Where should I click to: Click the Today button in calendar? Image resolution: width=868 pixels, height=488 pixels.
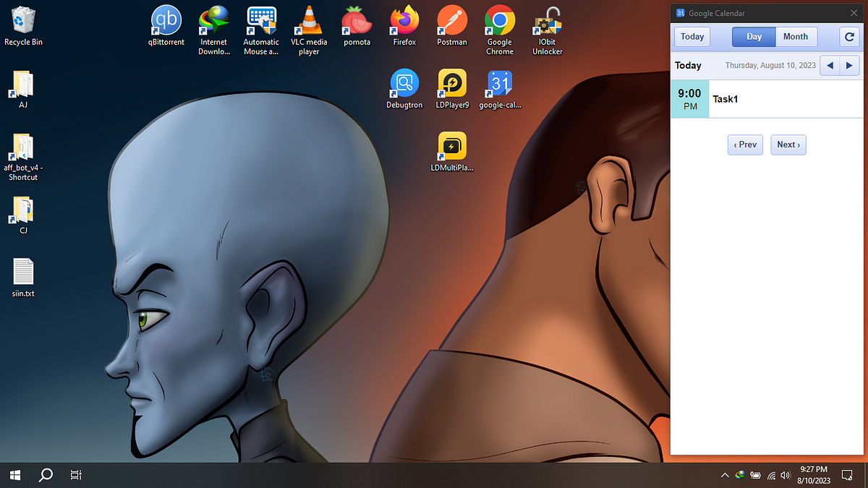(692, 37)
